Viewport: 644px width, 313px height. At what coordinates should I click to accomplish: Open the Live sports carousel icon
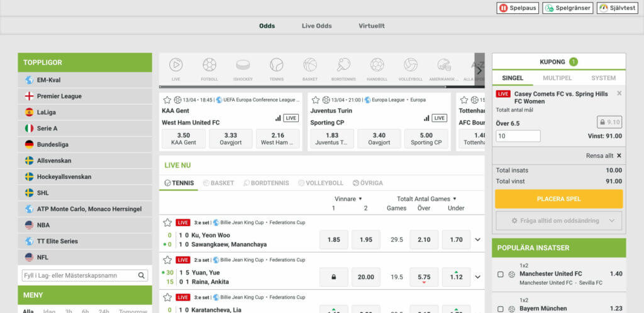pos(176,65)
